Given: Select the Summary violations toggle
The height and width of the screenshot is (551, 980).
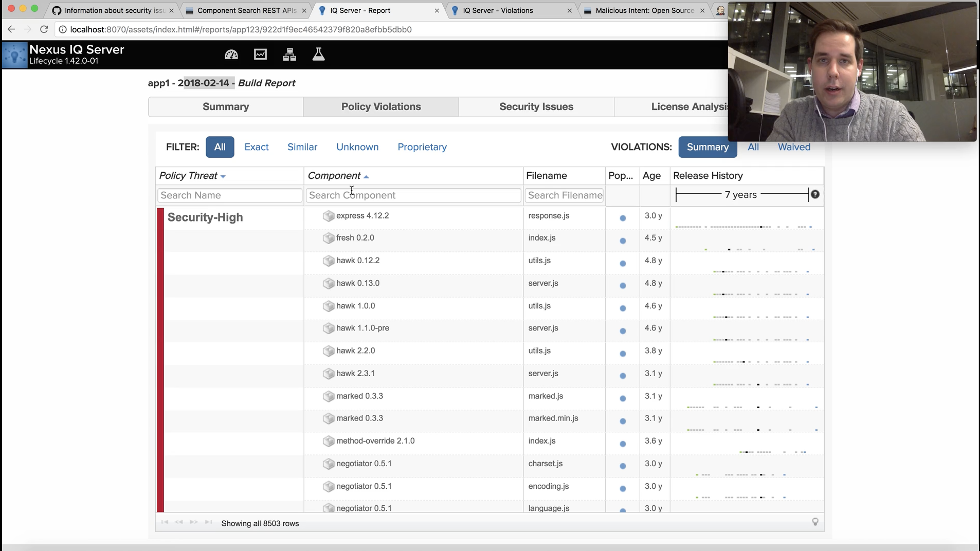Looking at the screenshot, I should [x=707, y=147].
